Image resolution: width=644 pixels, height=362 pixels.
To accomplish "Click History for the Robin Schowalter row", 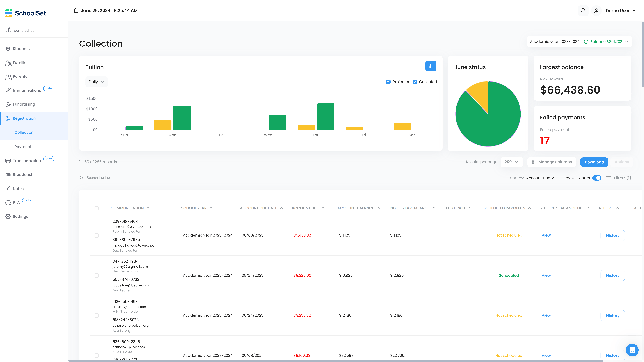I will 612,236.
